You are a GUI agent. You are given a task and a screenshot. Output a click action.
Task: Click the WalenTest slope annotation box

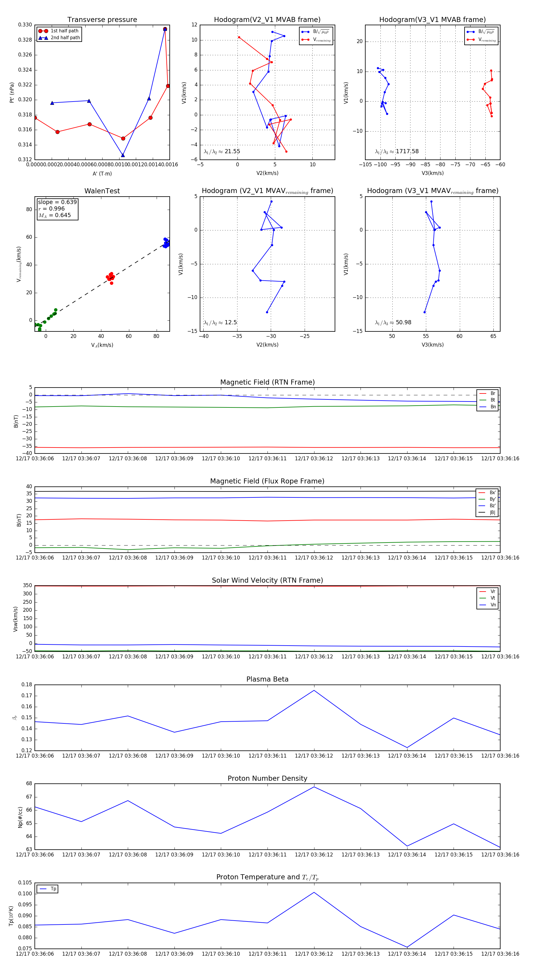point(57,209)
